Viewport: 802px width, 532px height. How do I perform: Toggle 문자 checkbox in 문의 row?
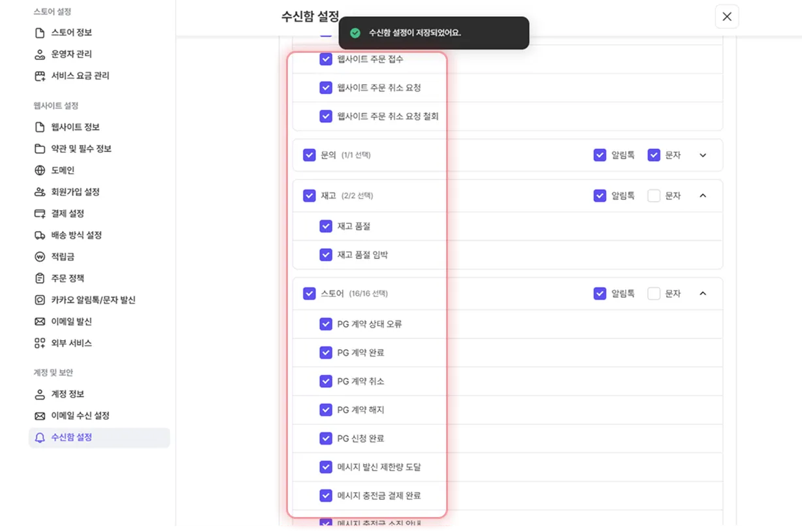[x=654, y=155]
